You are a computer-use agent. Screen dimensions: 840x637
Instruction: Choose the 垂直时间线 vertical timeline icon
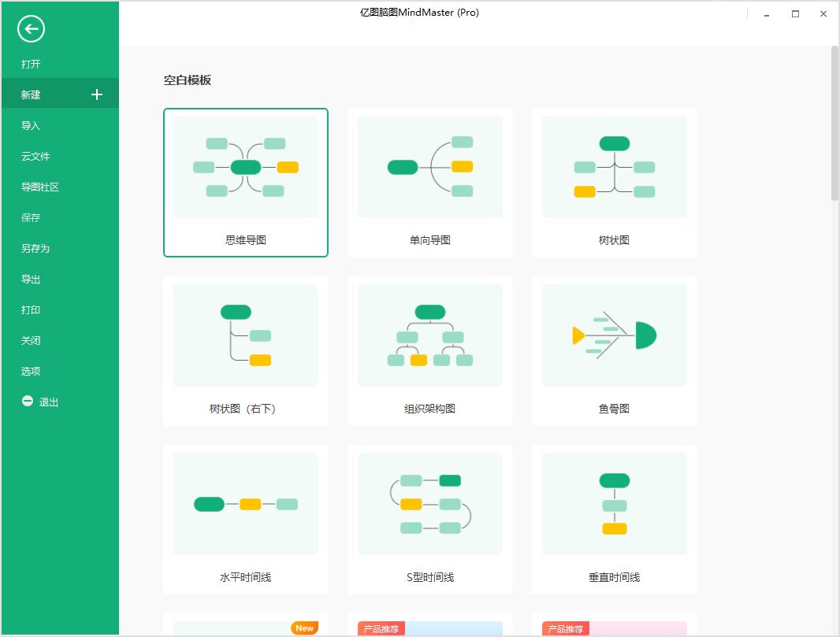615,504
